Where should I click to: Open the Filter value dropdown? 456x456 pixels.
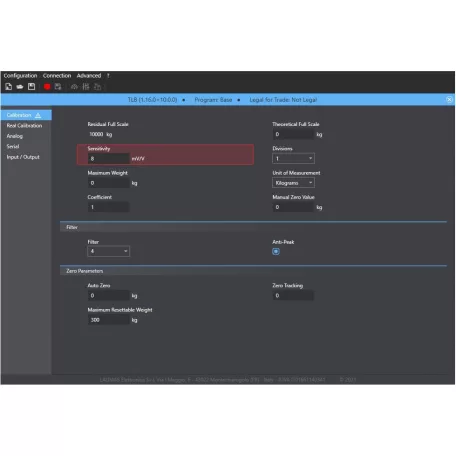tap(108, 251)
